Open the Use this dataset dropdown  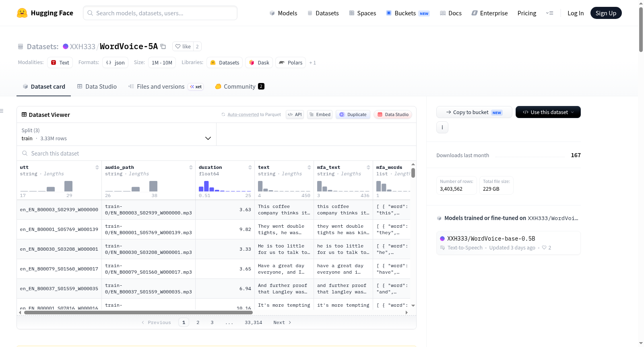coord(548,112)
